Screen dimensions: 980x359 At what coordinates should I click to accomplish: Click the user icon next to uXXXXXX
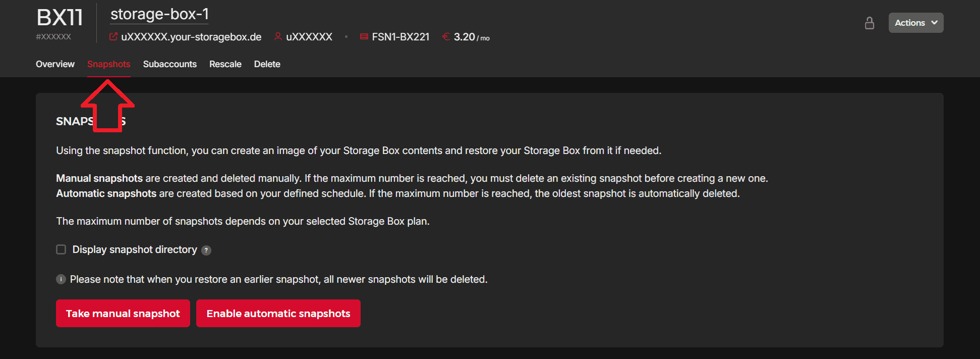tap(278, 37)
